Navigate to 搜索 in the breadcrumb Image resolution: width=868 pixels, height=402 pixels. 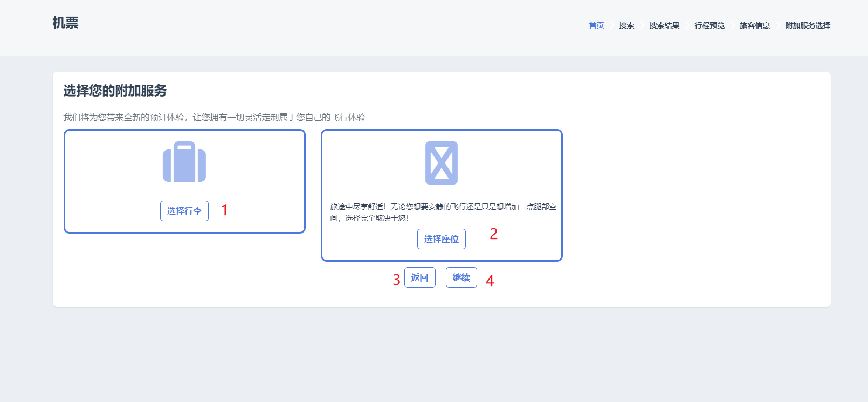[x=626, y=25]
